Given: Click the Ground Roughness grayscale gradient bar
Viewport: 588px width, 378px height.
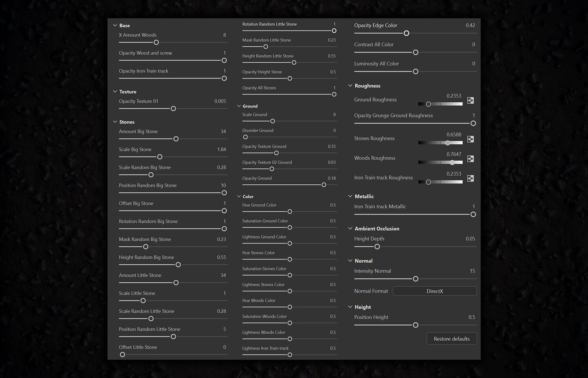Looking at the screenshot, I should (440, 104).
